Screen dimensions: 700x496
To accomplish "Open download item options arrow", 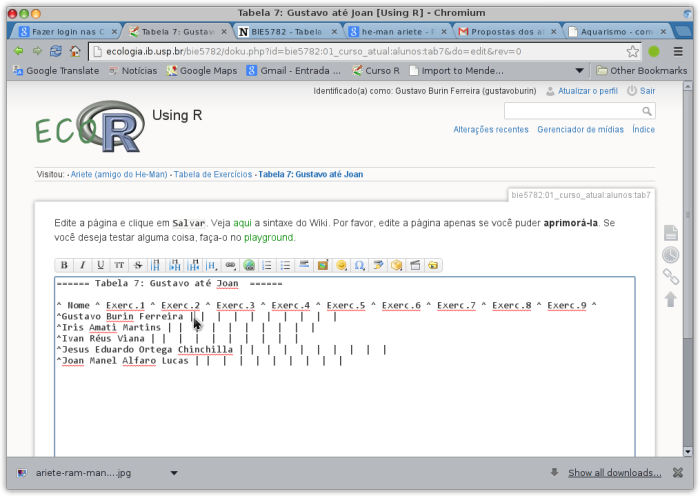I will click(173, 472).
